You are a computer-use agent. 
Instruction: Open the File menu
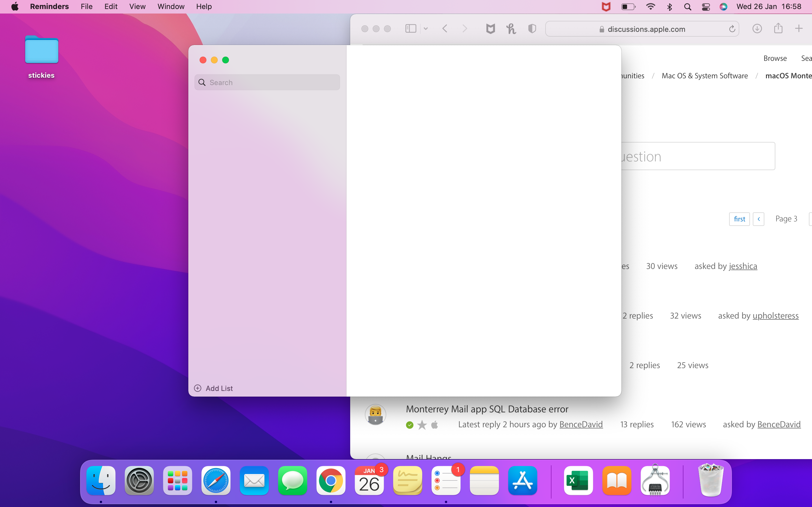87,7
